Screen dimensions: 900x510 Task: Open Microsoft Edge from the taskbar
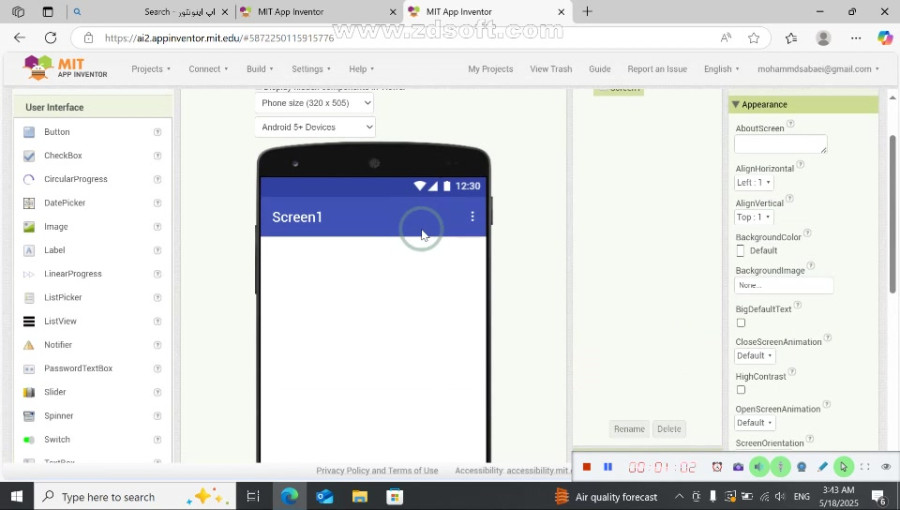[x=289, y=496]
